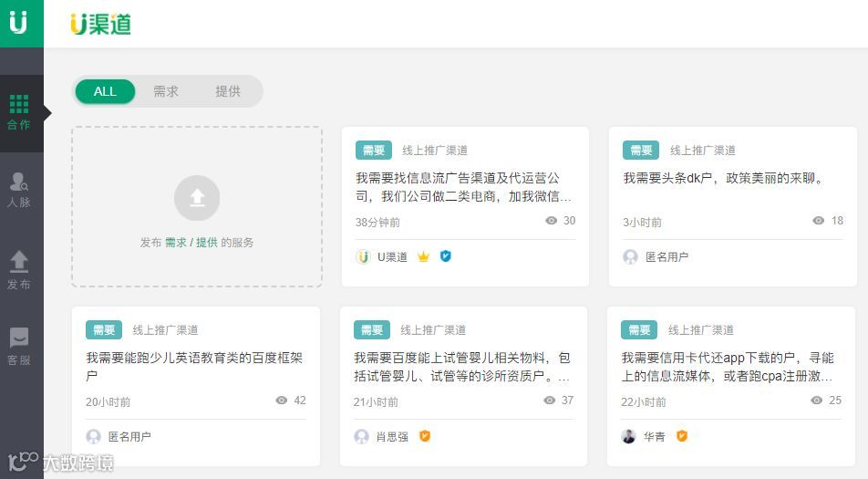
Task: Click the eye views icon showing 42
Action: (281, 400)
